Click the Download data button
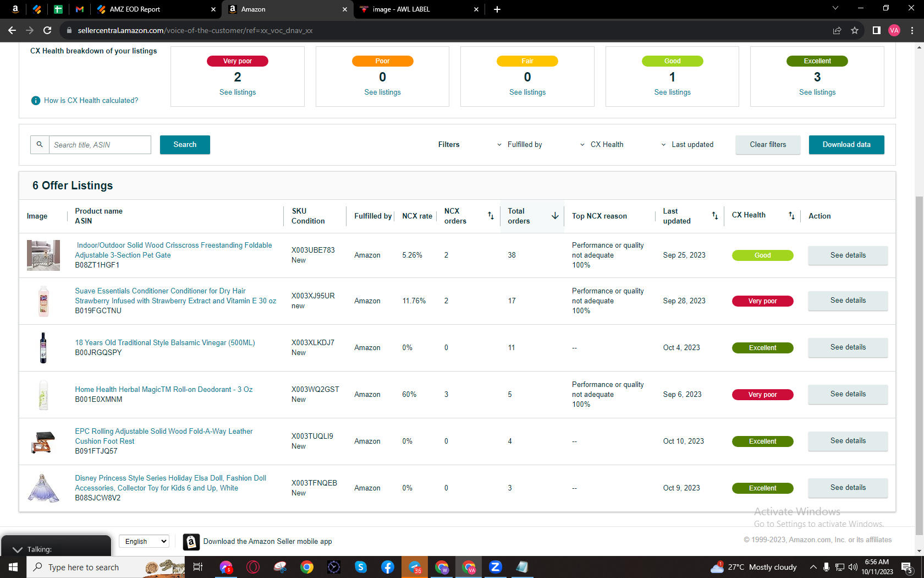The width and height of the screenshot is (924, 578). (x=846, y=145)
